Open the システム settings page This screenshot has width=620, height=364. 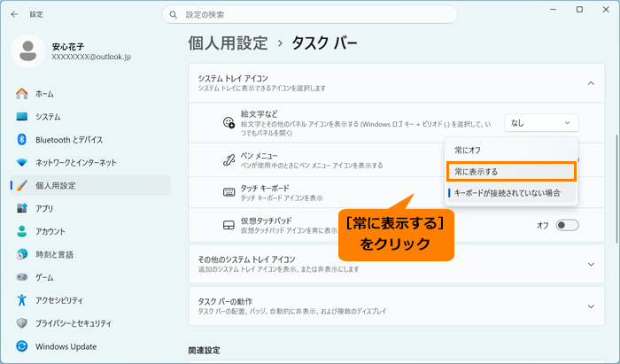click(90, 117)
